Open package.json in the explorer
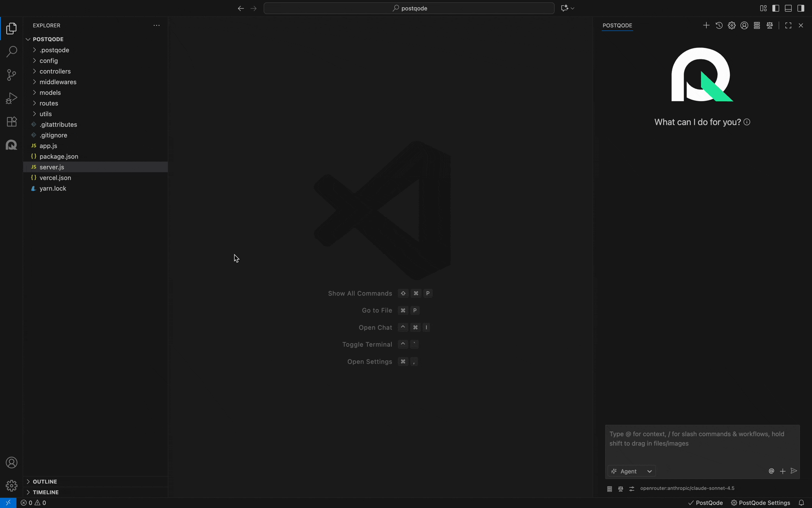Viewport: 812px width, 508px height. click(x=59, y=157)
